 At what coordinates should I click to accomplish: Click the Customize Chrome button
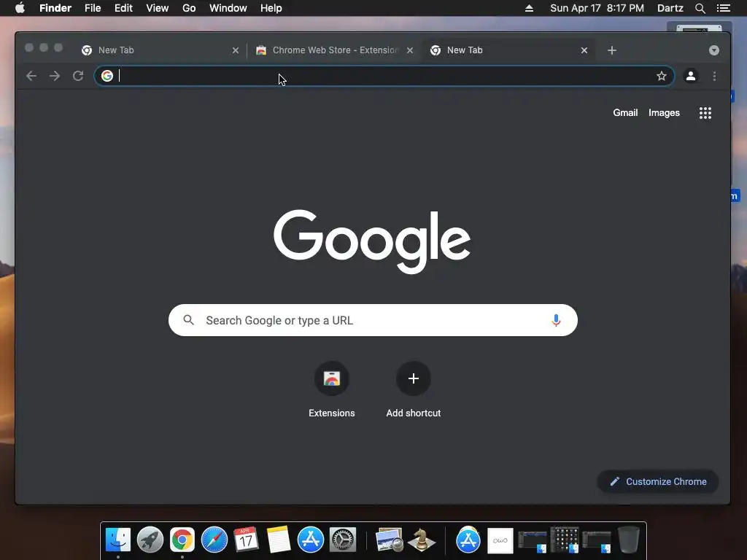657,481
